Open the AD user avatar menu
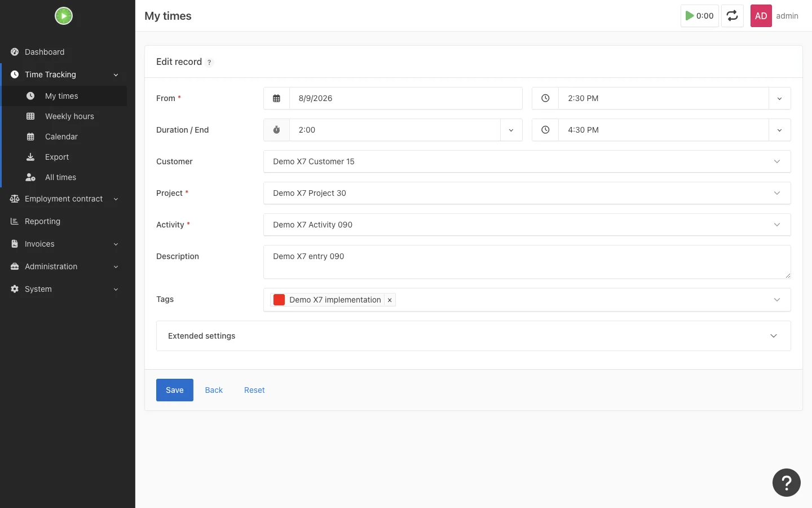This screenshot has height=508, width=812. 761,16
